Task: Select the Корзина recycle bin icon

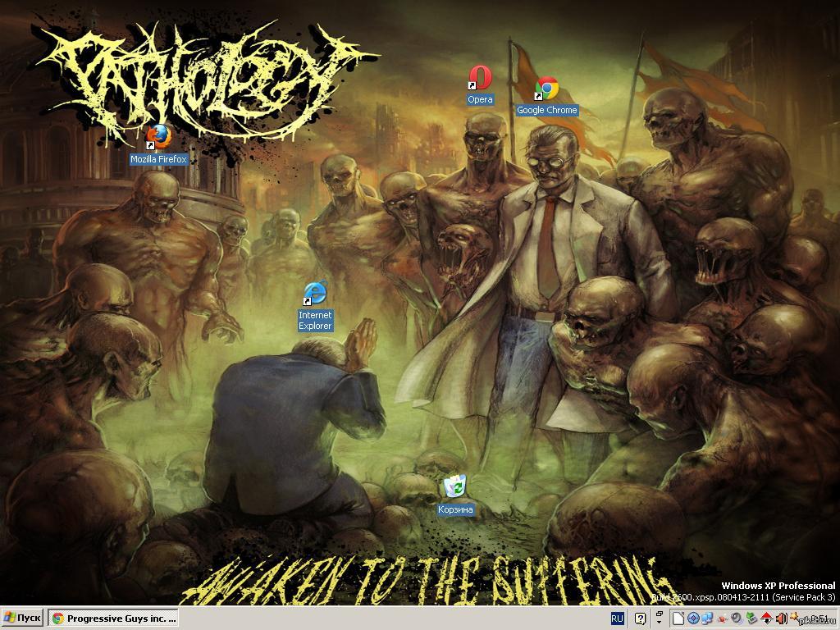Action: click(x=454, y=487)
